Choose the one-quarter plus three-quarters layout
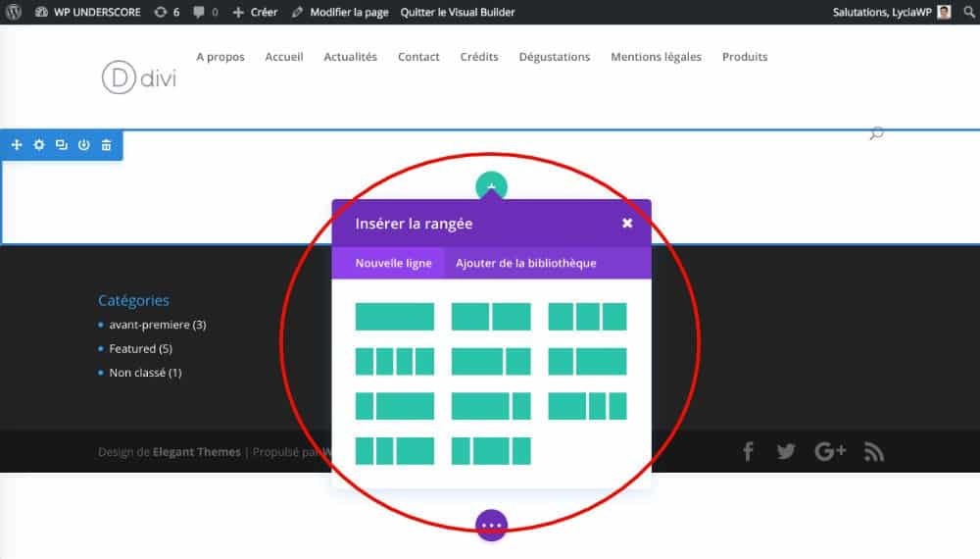This screenshot has height=559, width=980. click(394, 406)
